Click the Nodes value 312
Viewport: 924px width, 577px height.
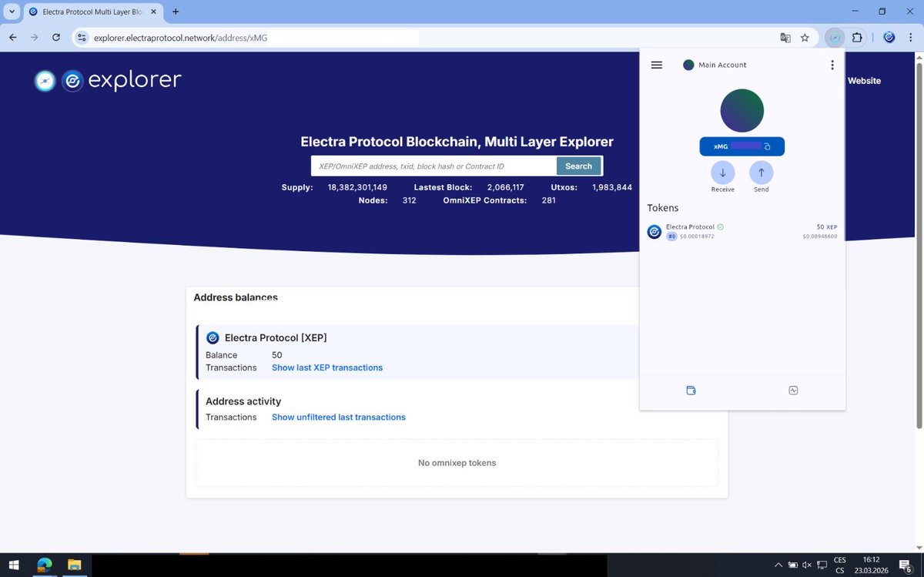coord(409,200)
